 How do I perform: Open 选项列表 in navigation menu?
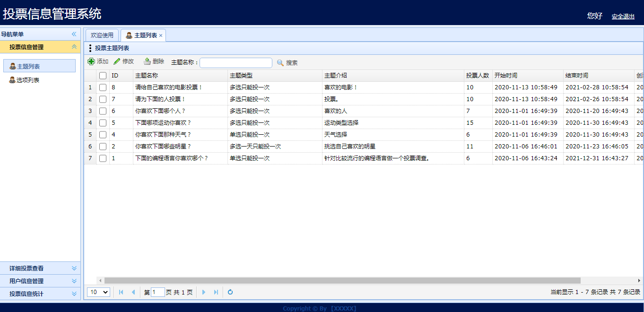click(28, 80)
